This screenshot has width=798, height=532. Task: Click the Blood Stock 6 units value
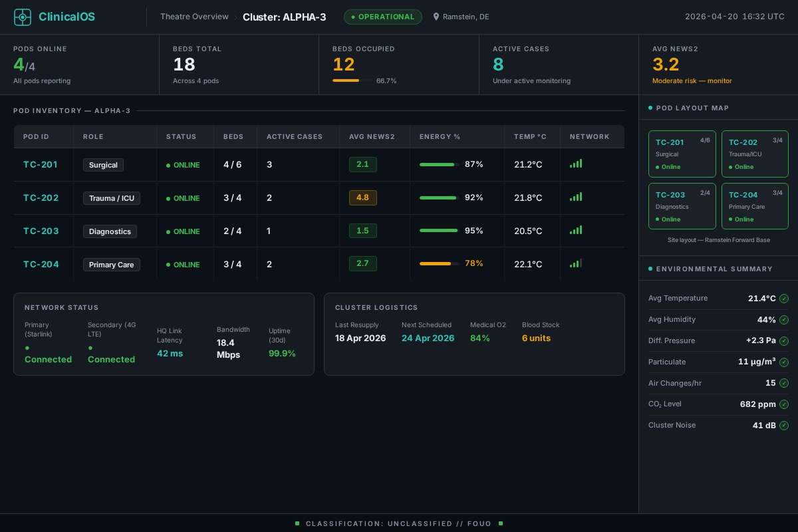(x=536, y=338)
